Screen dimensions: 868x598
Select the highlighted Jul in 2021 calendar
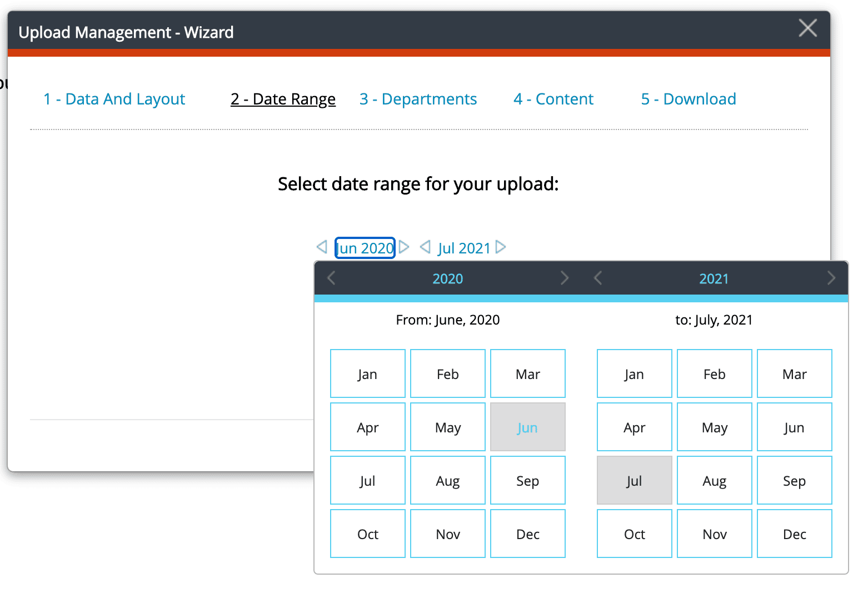coord(634,480)
